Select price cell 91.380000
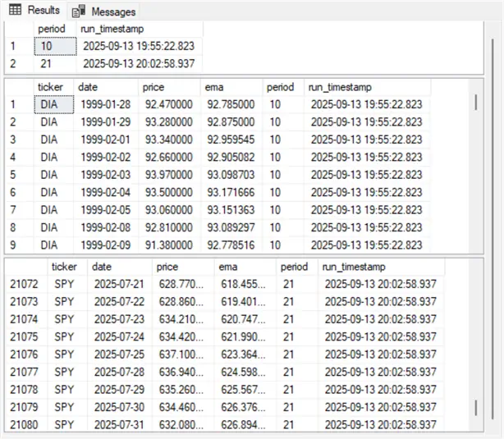Screen dimensions: 504x439 tap(169, 245)
